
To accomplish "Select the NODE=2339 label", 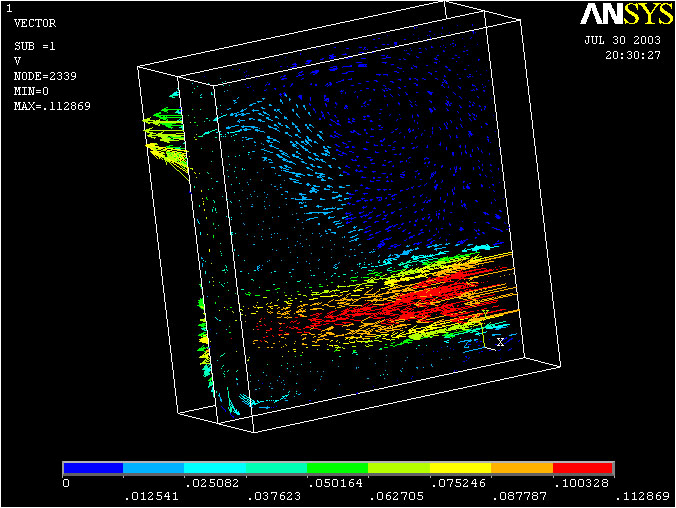I will point(45,76).
